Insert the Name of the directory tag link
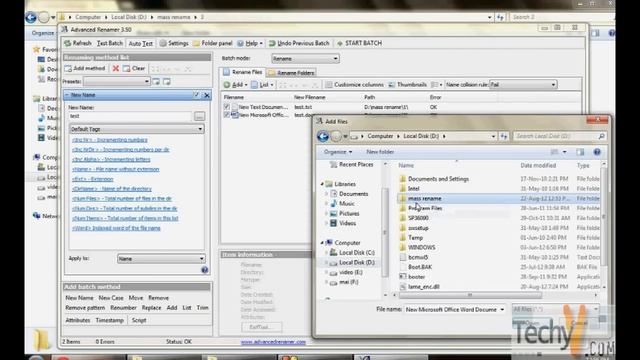 [x=112, y=189]
